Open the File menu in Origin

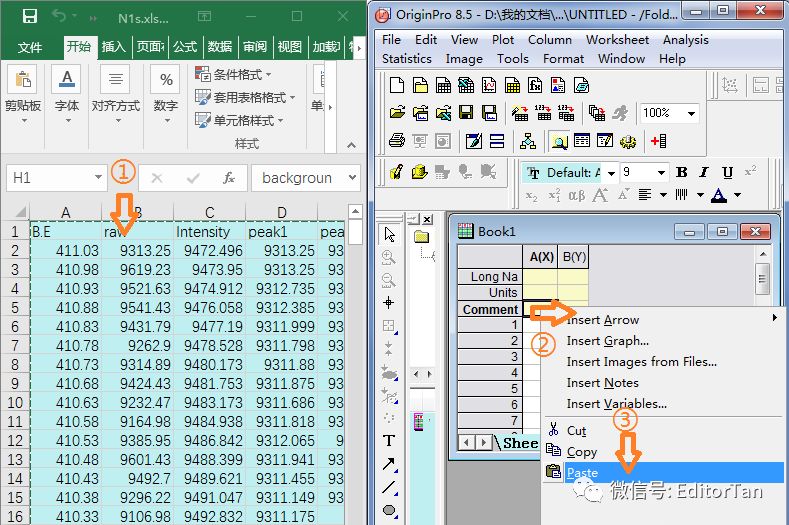point(391,40)
